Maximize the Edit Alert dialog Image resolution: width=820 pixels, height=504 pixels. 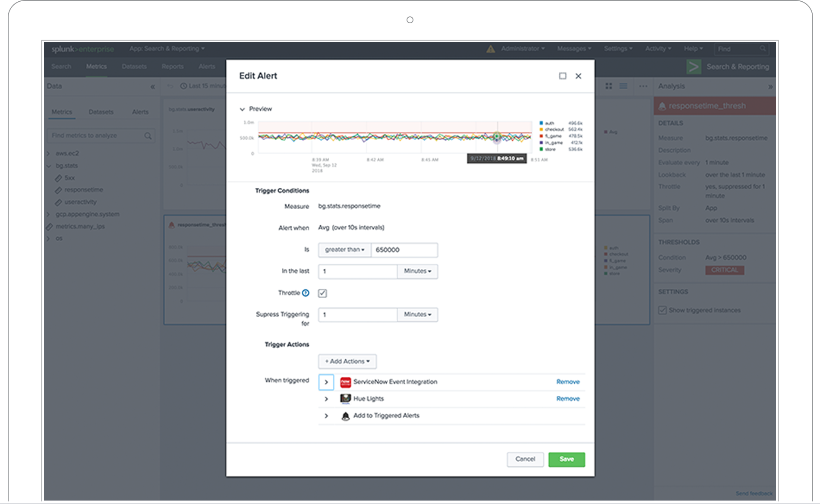[563, 76]
